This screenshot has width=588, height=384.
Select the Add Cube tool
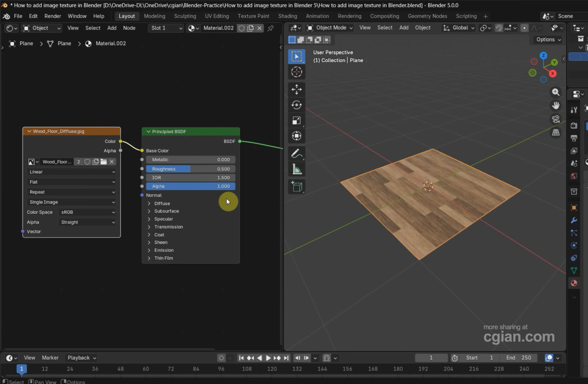(296, 186)
